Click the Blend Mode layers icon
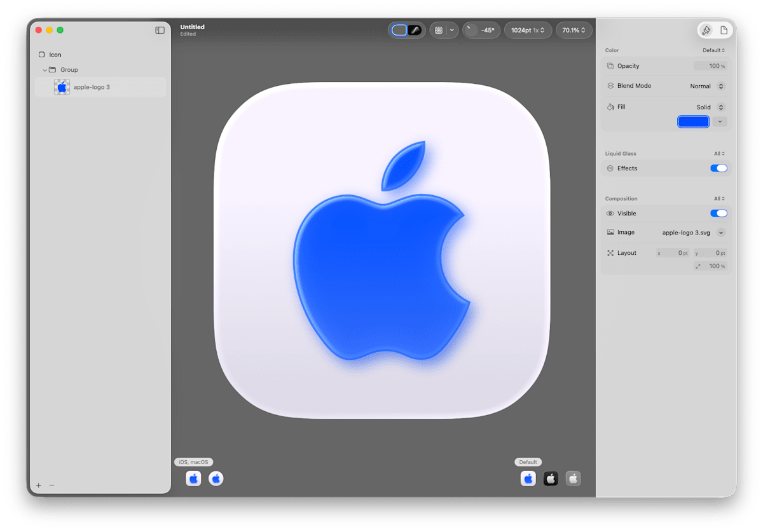Screen dimensions: 763x532 point(610,86)
